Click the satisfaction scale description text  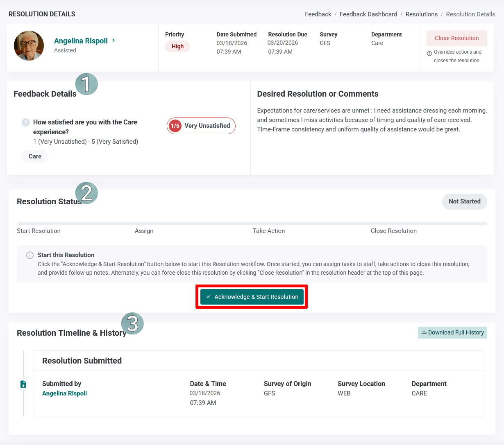coord(86,142)
